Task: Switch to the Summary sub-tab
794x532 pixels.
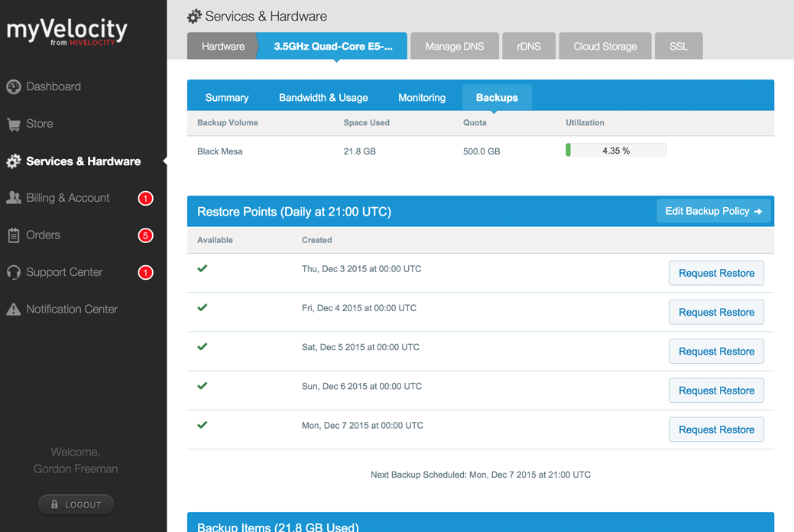Action: (x=227, y=98)
